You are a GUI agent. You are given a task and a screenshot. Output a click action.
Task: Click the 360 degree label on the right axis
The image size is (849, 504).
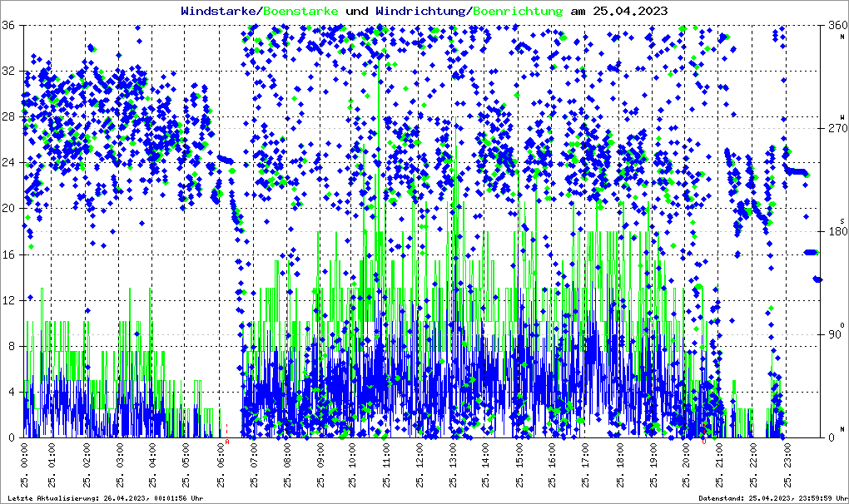[x=835, y=26]
